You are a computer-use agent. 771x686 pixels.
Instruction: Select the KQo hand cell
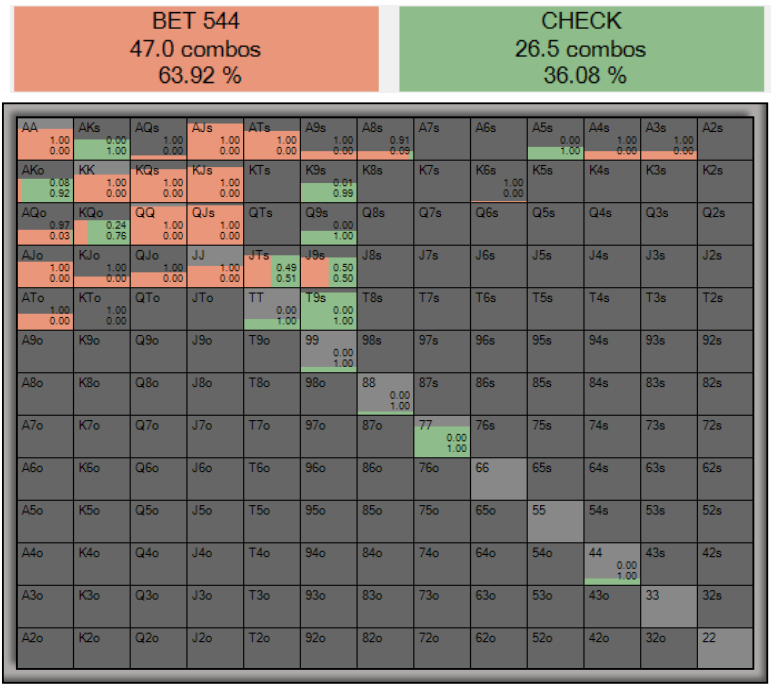[x=102, y=224]
